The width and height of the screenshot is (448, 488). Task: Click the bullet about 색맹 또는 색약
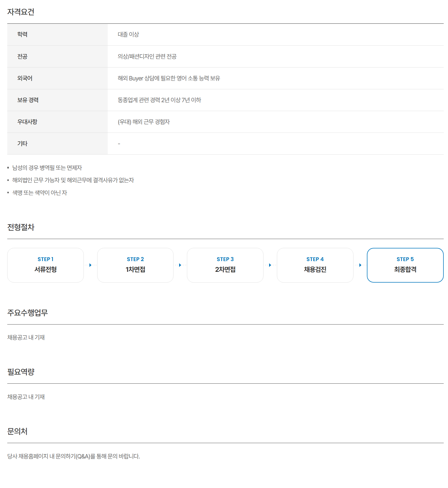pyautogui.click(x=39, y=193)
